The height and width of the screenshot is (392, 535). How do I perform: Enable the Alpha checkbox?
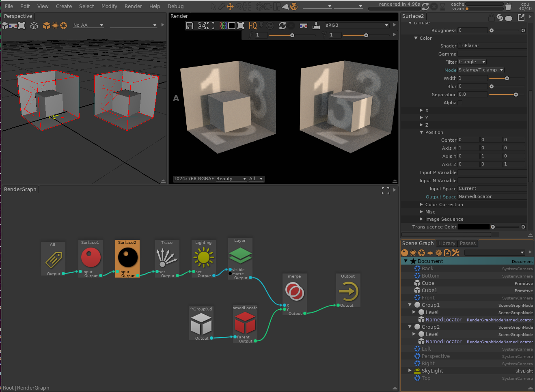click(x=460, y=103)
